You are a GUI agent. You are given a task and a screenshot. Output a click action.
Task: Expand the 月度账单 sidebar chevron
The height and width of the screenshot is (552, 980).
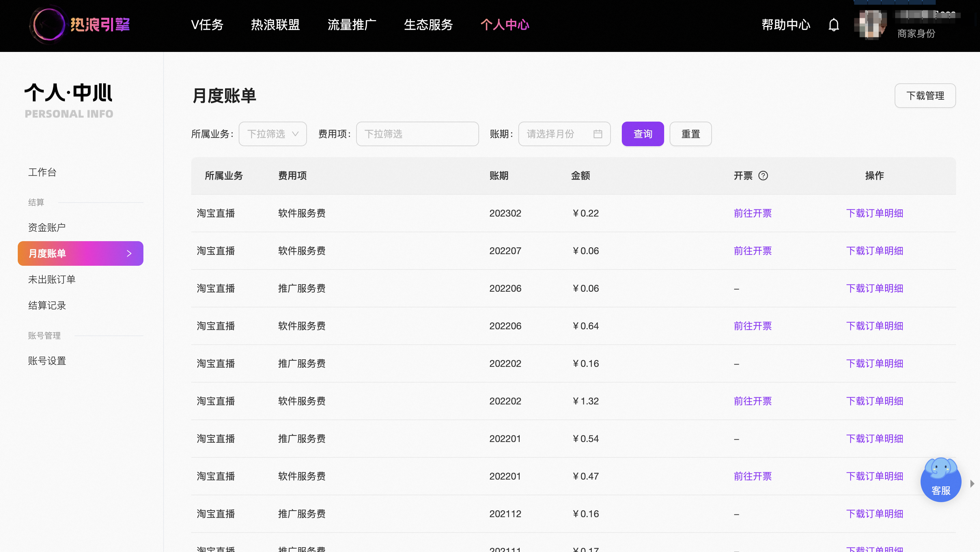pyautogui.click(x=129, y=253)
